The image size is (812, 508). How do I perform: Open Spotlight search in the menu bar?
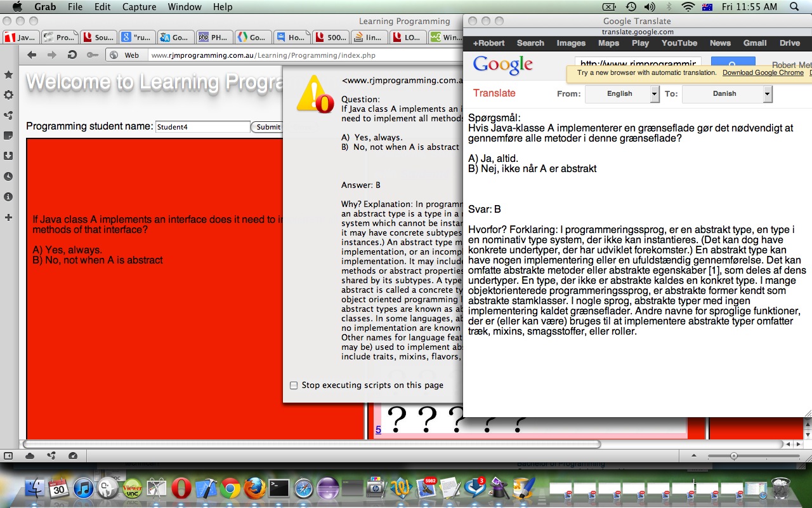[795, 7]
